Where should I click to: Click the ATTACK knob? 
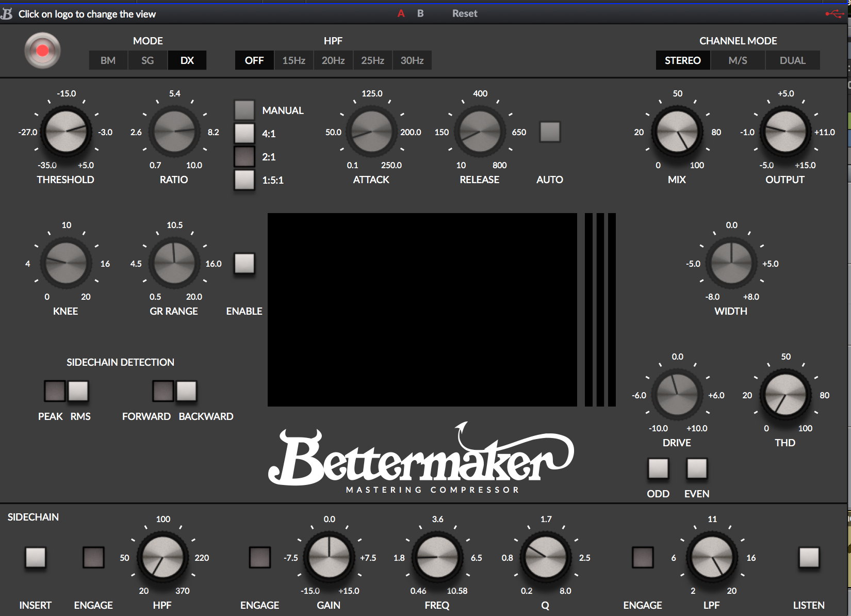coord(371,132)
